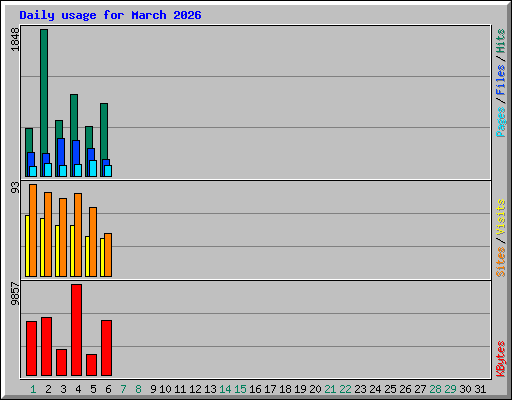Select the blue files bar for day 1
Image resolution: width=512 pixels, height=400 pixels.
pos(31,159)
